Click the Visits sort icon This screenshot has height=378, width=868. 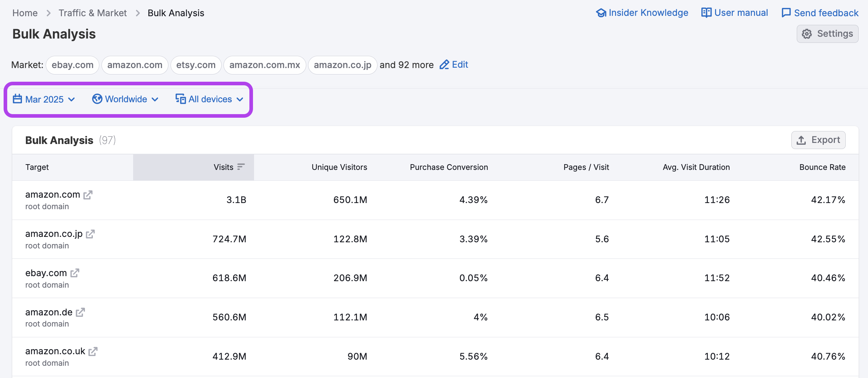(x=241, y=167)
